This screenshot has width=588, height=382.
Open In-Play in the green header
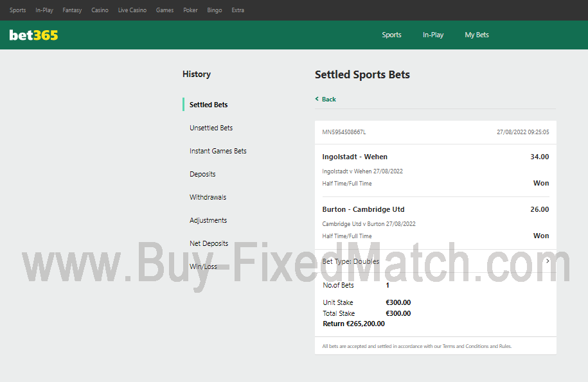[432, 35]
